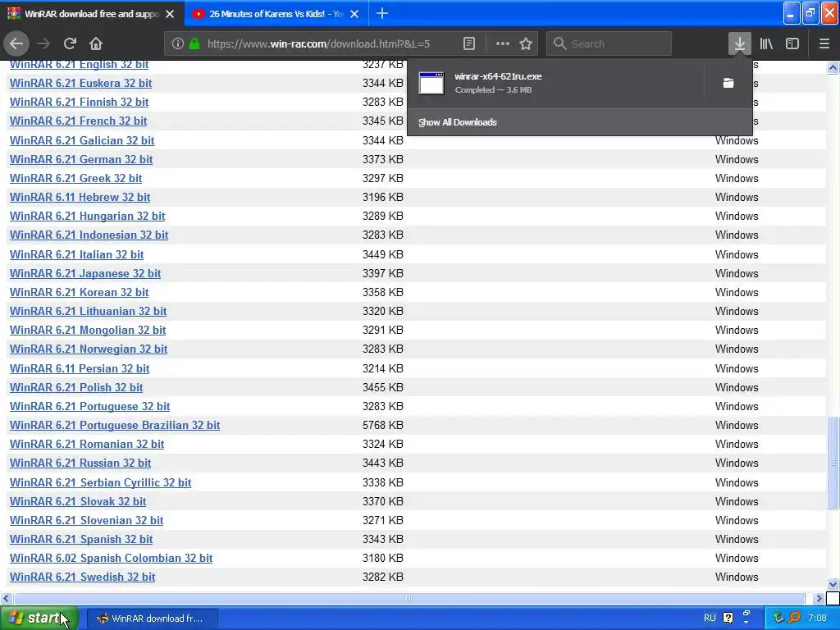Download WinRAR 6.21 Finnish 32 bit
840x630 pixels.
pyautogui.click(x=79, y=102)
